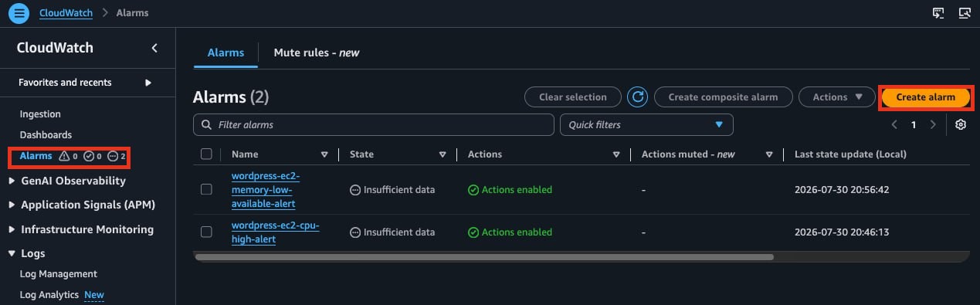The height and width of the screenshot is (305, 980).
Task: Click Insufficient data icon for cpu alert
Action: point(355,232)
